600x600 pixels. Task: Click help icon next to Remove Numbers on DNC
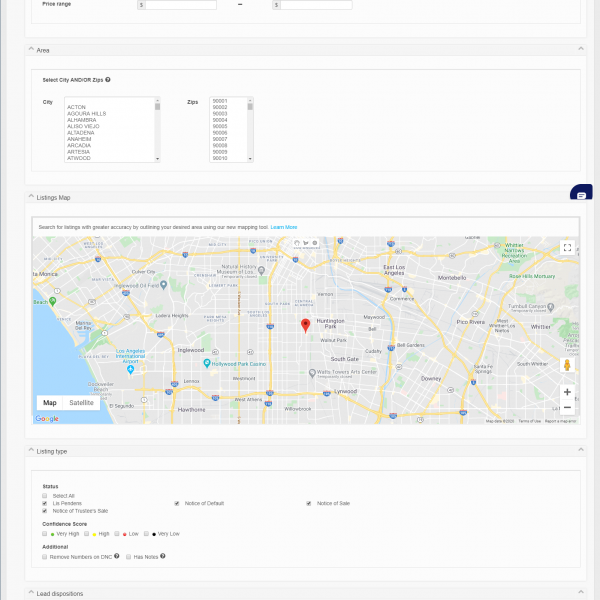coord(117,556)
